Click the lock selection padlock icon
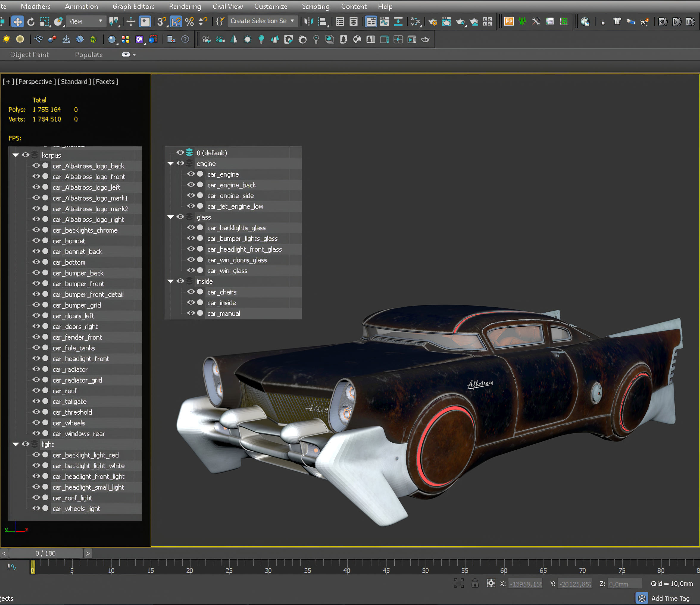 coord(475,583)
